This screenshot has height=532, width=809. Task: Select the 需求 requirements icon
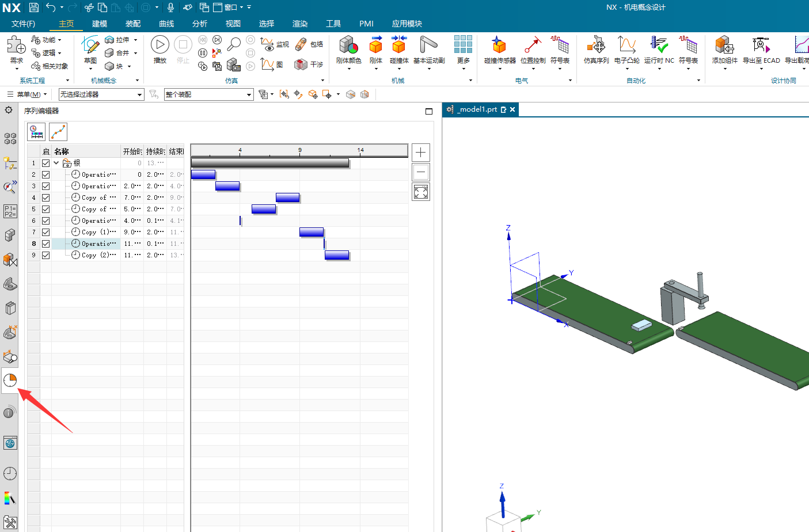pos(16,44)
